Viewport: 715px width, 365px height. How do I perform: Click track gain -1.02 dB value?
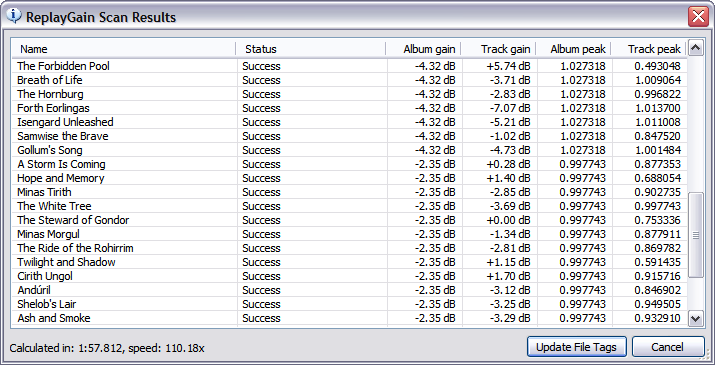tap(510, 136)
